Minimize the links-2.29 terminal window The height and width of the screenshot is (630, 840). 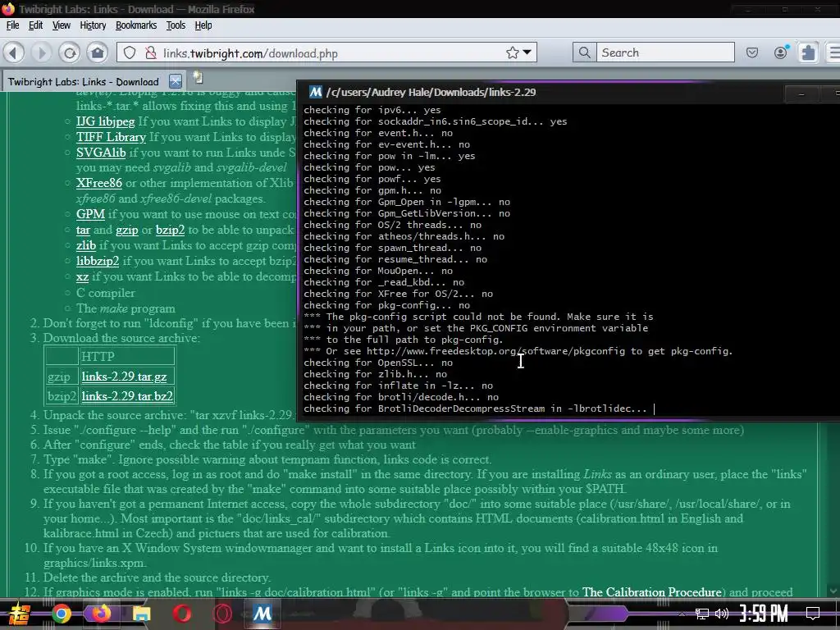pyautogui.click(x=801, y=94)
